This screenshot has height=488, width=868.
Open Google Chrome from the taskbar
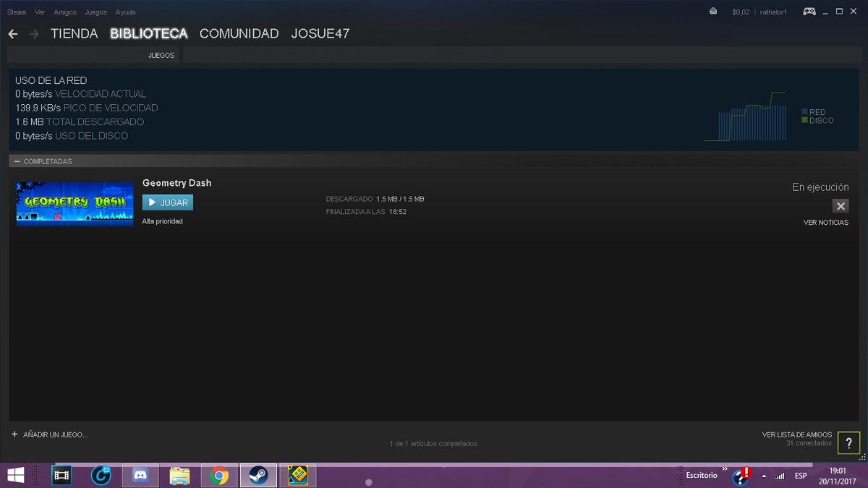coord(218,476)
